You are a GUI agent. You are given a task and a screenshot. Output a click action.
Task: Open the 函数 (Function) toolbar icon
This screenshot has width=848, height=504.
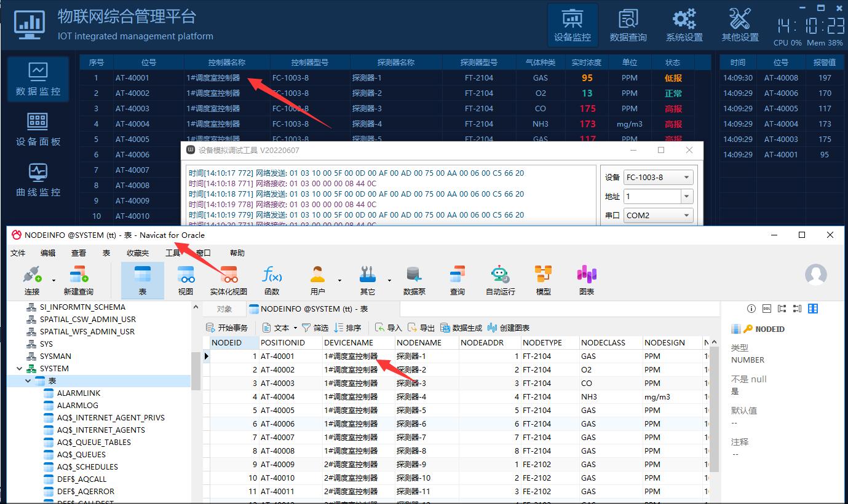point(271,280)
